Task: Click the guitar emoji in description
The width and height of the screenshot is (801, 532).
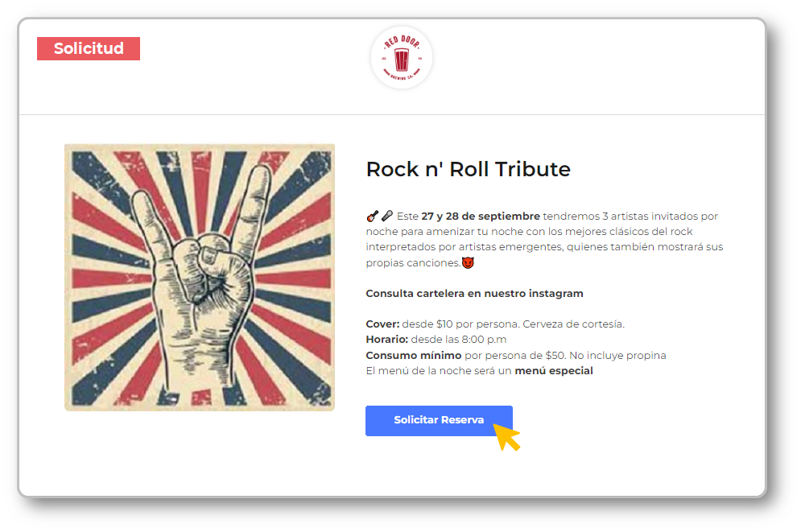Action: [x=372, y=216]
